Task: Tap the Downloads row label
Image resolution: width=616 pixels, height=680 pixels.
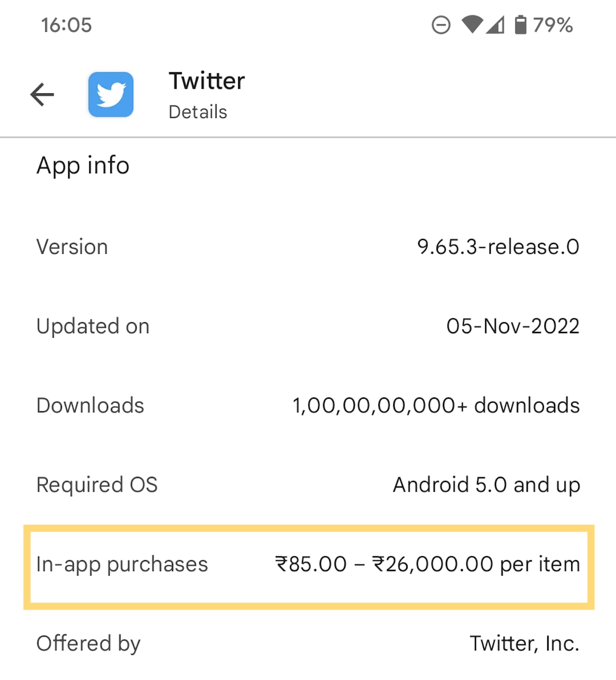Action: [x=90, y=405]
